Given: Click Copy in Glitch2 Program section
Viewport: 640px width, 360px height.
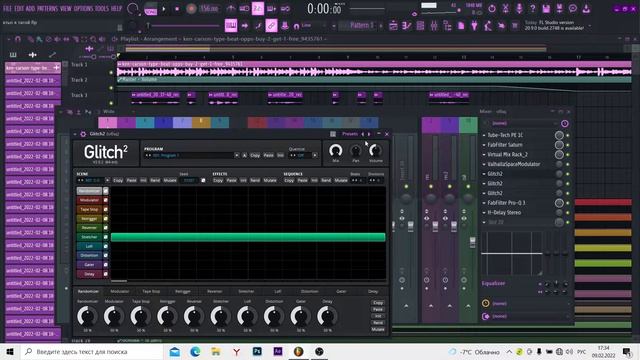Looking at the screenshot, I should (x=255, y=156).
